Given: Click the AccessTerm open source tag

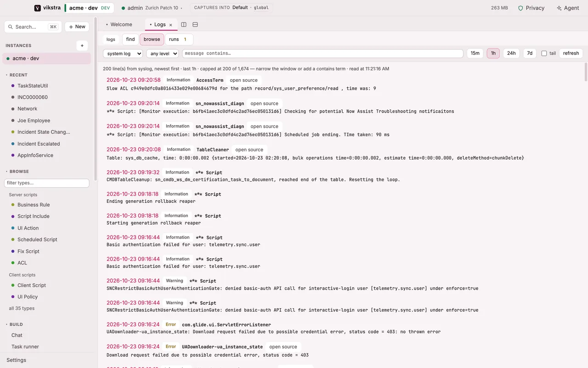Looking at the screenshot, I should point(243,80).
